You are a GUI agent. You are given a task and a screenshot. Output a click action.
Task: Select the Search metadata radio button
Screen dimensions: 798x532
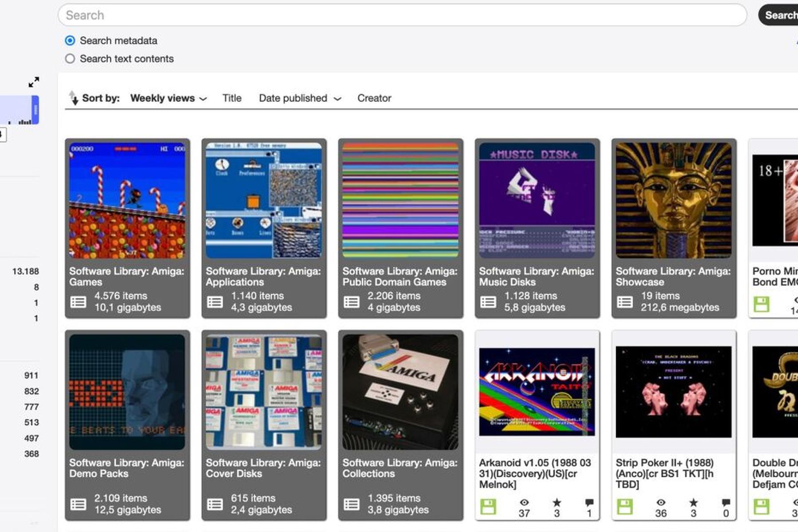pos(70,41)
